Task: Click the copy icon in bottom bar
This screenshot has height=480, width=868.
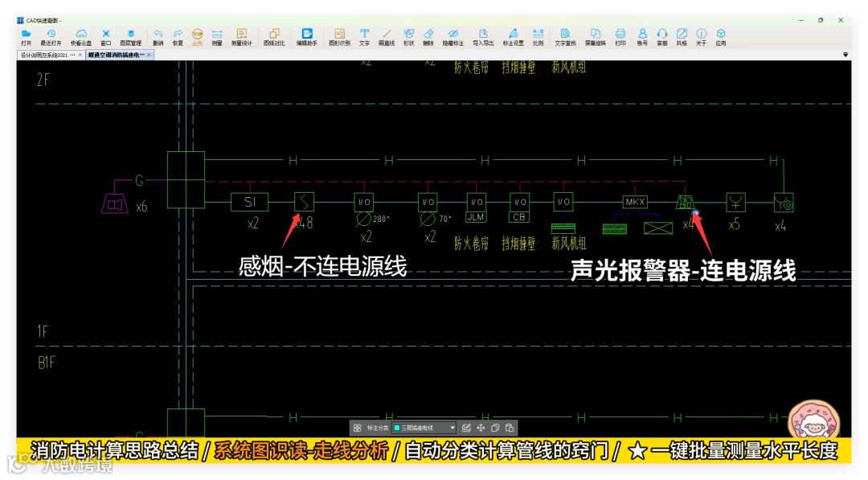Action: tap(495, 428)
